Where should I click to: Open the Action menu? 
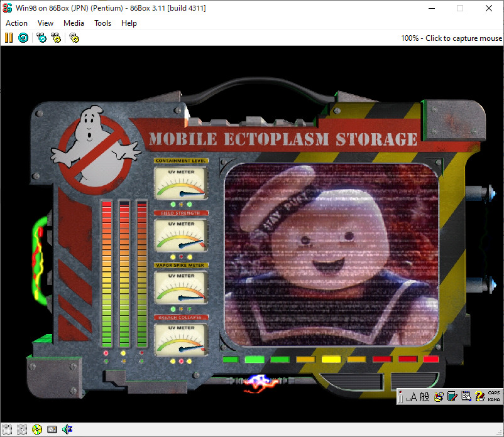pyautogui.click(x=17, y=23)
